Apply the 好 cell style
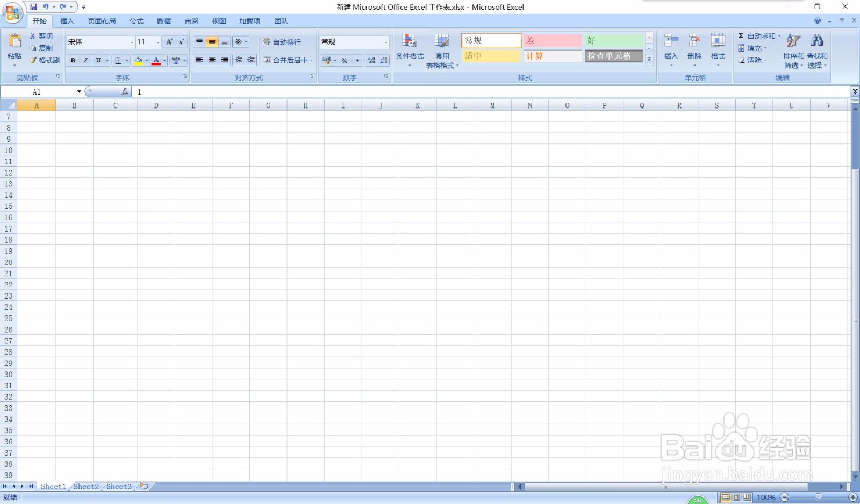 [x=613, y=40]
